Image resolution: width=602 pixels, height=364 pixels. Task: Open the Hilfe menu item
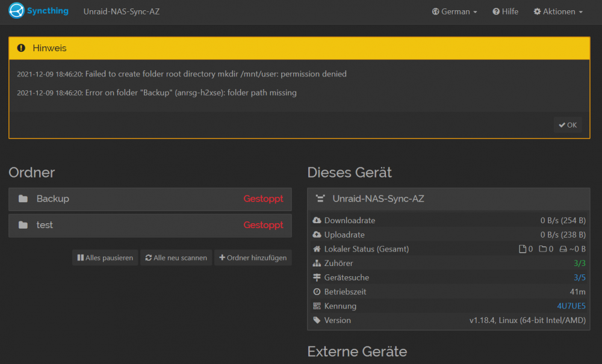505,11
